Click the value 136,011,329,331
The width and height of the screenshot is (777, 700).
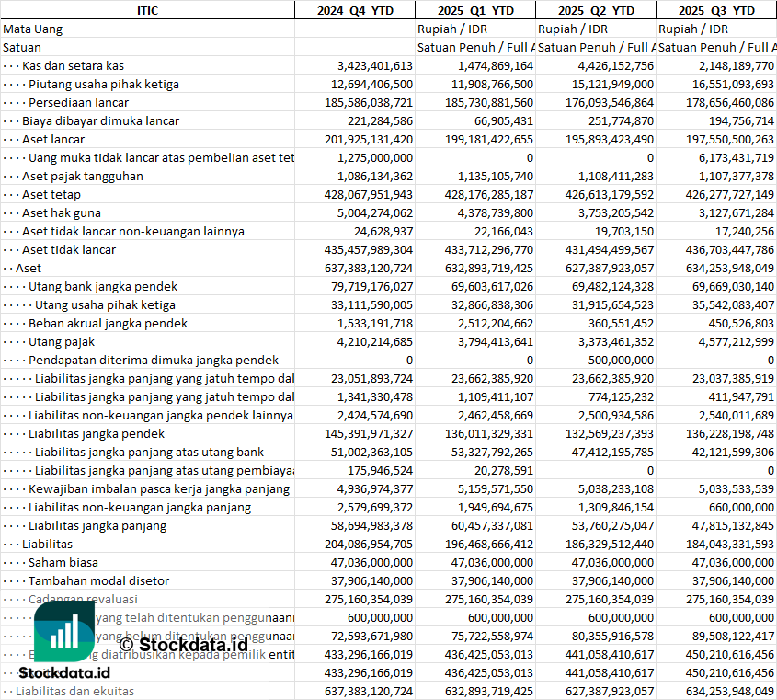coord(489,432)
